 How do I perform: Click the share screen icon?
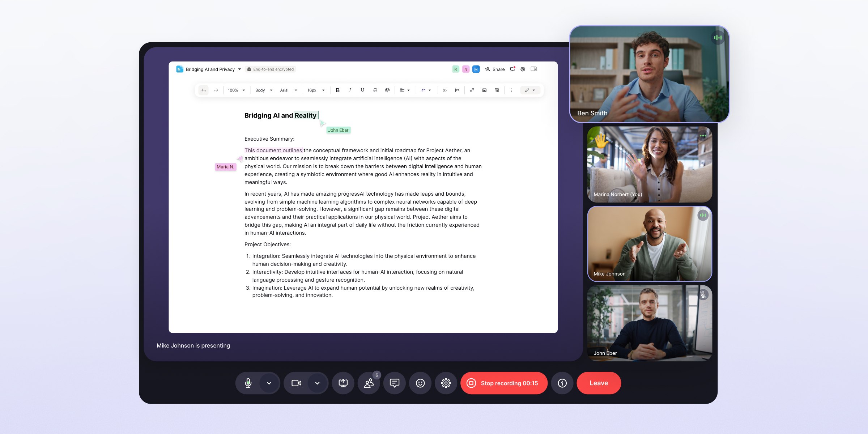pyautogui.click(x=343, y=383)
